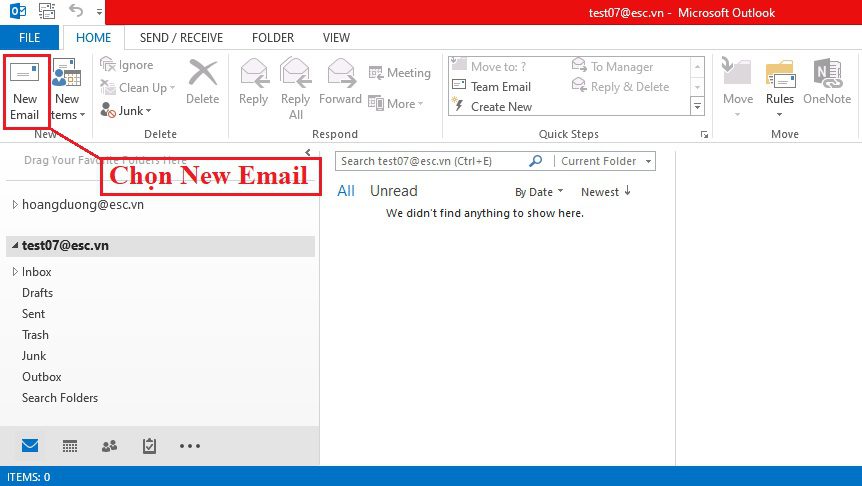Collapse the test07@esc.vn account
The height and width of the screenshot is (486, 862).
(x=15, y=245)
